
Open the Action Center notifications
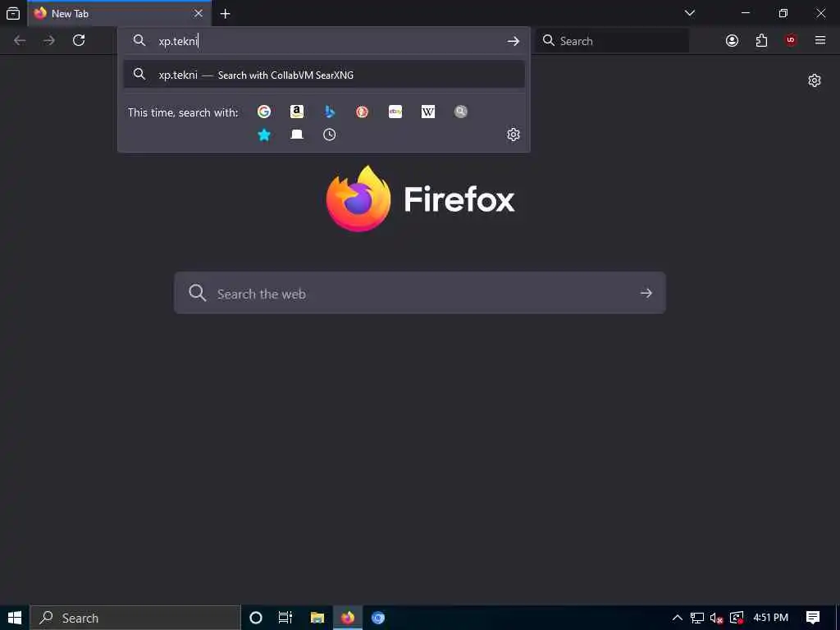click(813, 618)
